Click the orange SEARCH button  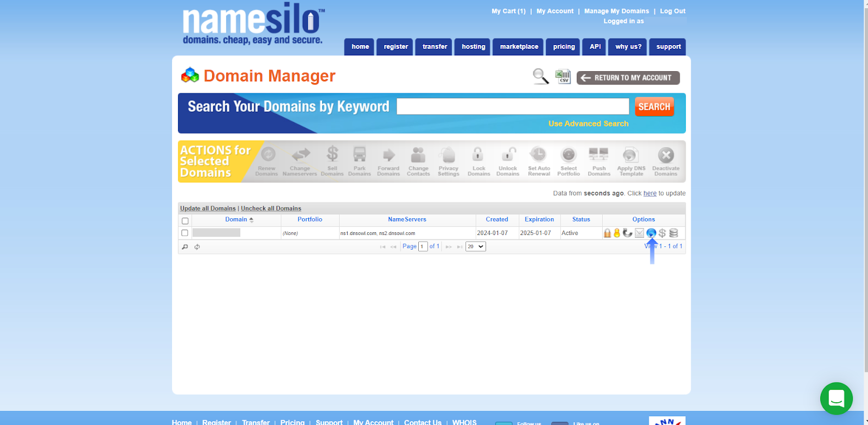[654, 107]
